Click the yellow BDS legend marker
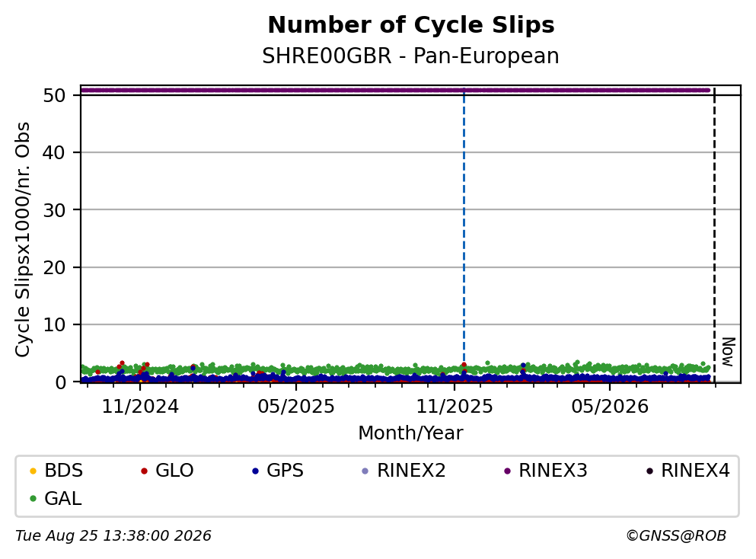 [33, 471]
